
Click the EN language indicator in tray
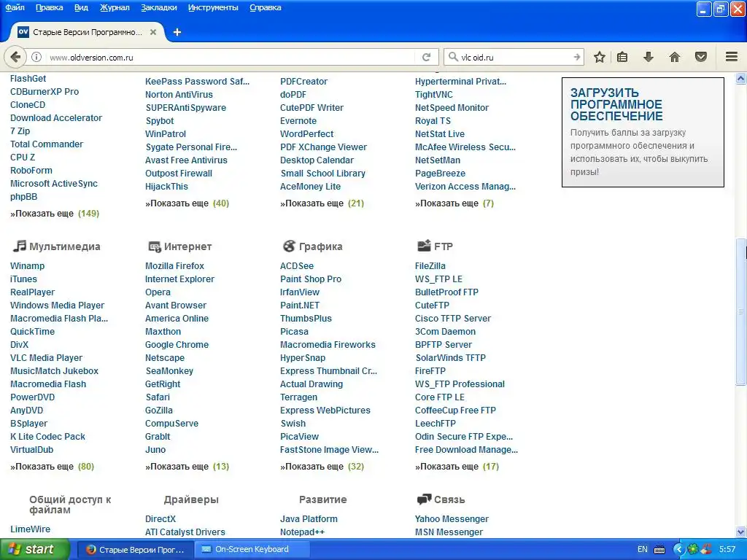click(x=642, y=549)
